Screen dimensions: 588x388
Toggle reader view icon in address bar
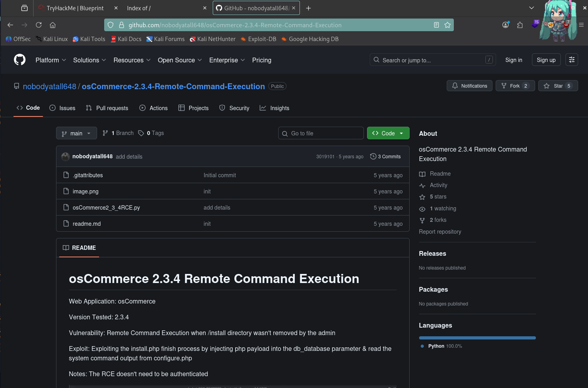[x=436, y=25]
